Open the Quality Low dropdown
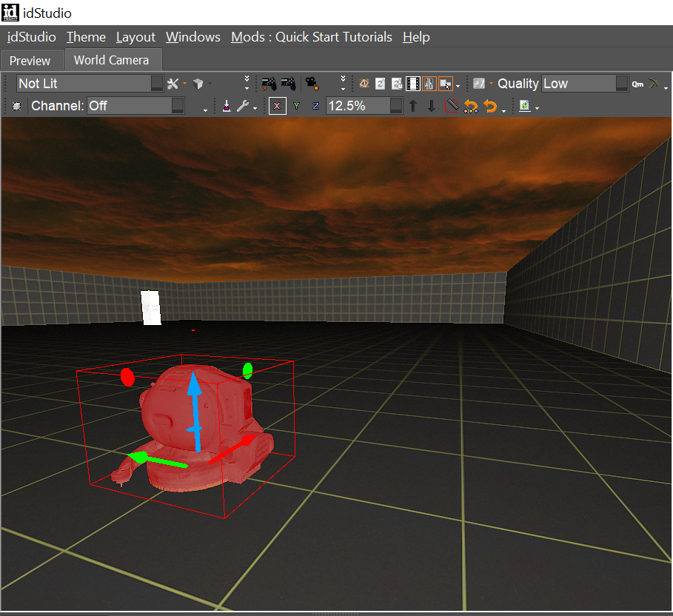 pyautogui.click(x=585, y=83)
